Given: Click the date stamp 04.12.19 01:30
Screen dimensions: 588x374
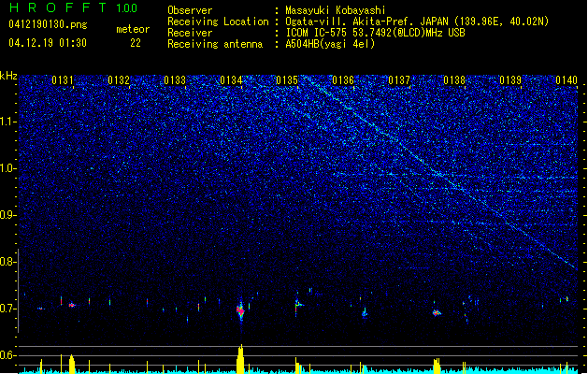Looking at the screenshot, I should pyautogui.click(x=48, y=43).
